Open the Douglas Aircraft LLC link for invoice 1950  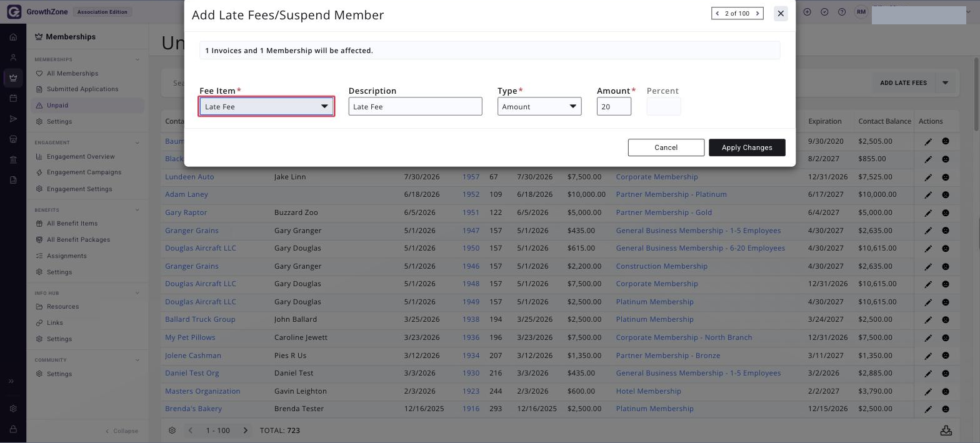coord(201,248)
